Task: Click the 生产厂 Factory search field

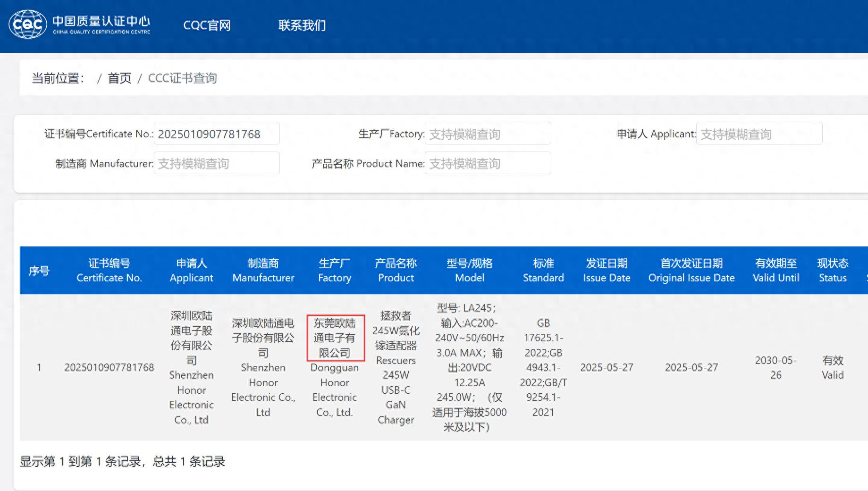Action: pyautogui.click(x=488, y=134)
